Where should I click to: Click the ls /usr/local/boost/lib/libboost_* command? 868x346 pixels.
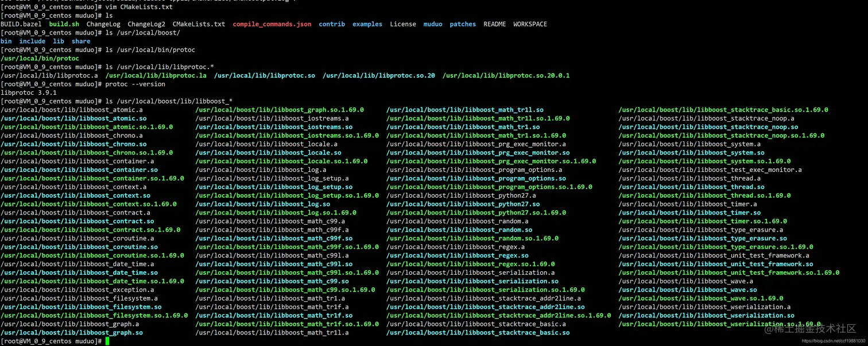pyautogui.click(x=169, y=101)
